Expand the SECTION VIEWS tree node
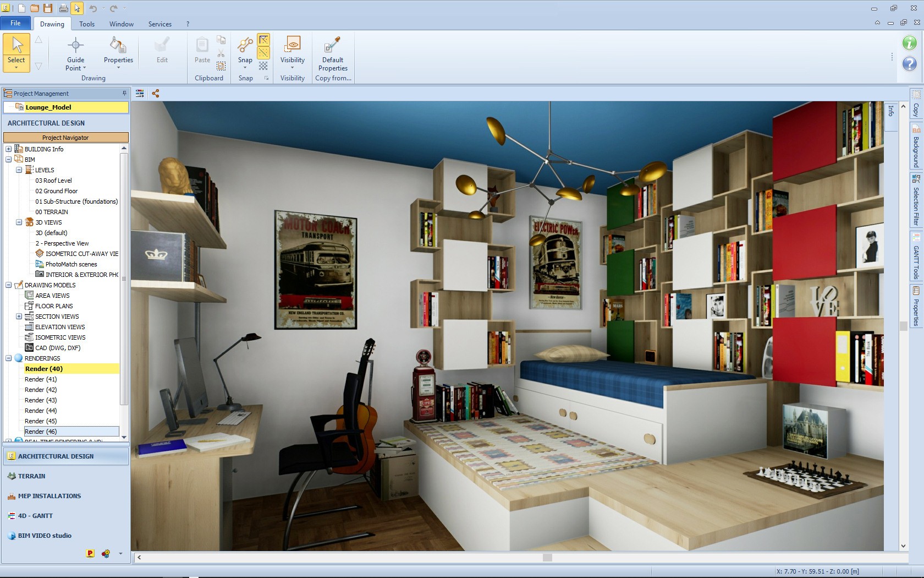Image resolution: width=924 pixels, height=578 pixels. pyautogui.click(x=19, y=317)
